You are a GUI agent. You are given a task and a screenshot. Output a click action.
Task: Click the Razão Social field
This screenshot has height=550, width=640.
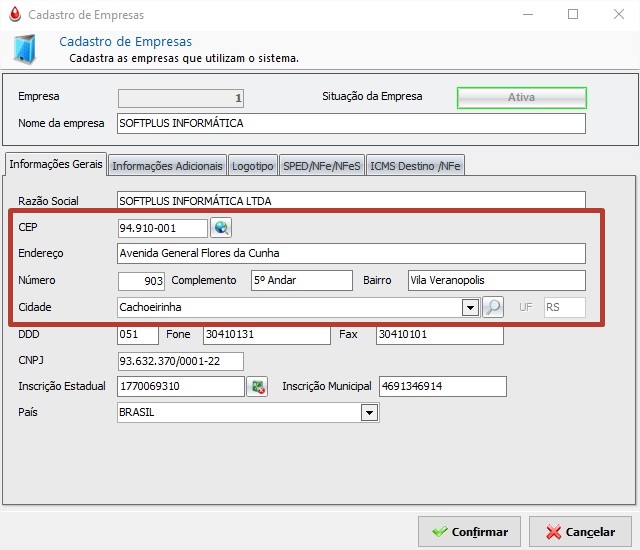click(x=351, y=200)
